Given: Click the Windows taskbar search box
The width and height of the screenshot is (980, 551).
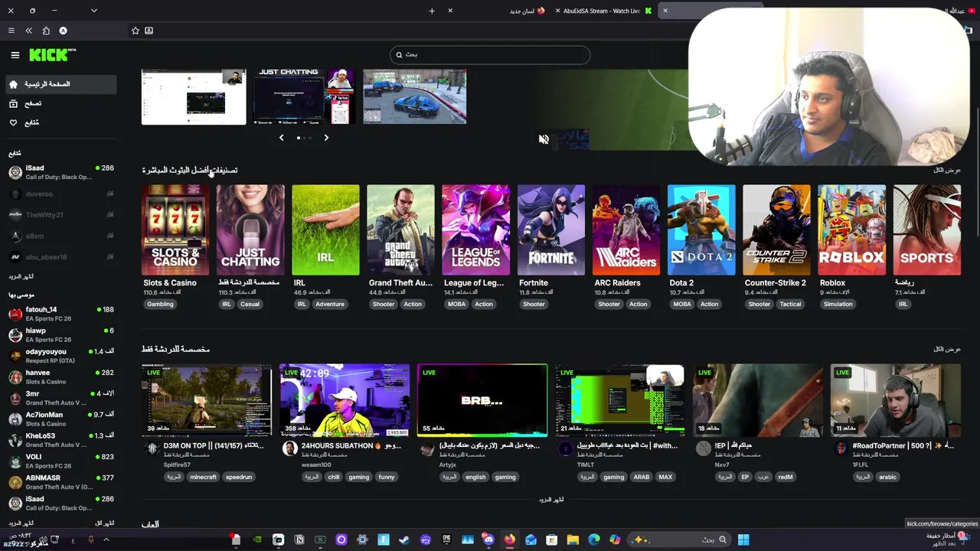Looking at the screenshot, I should (x=679, y=540).
